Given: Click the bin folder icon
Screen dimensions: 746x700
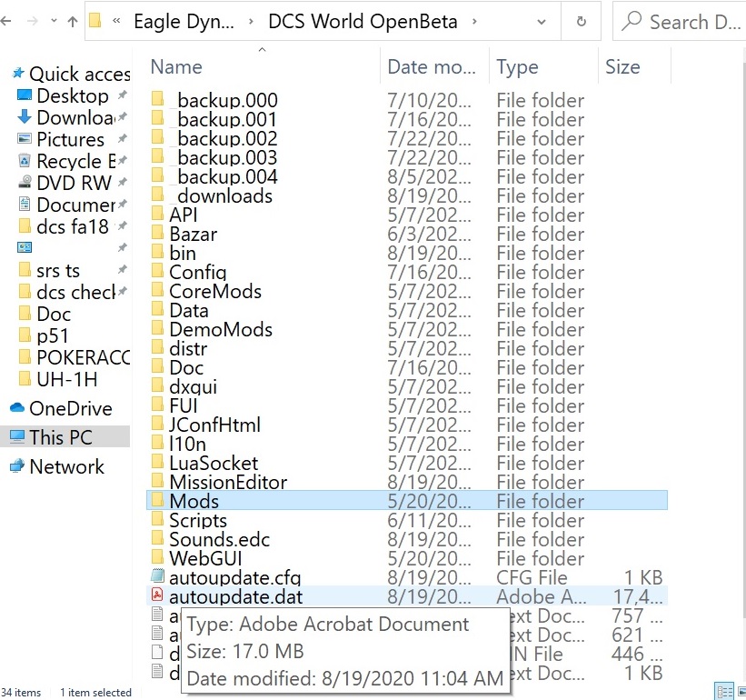Looking at the screenshot, I should click(x=158, y=251).
